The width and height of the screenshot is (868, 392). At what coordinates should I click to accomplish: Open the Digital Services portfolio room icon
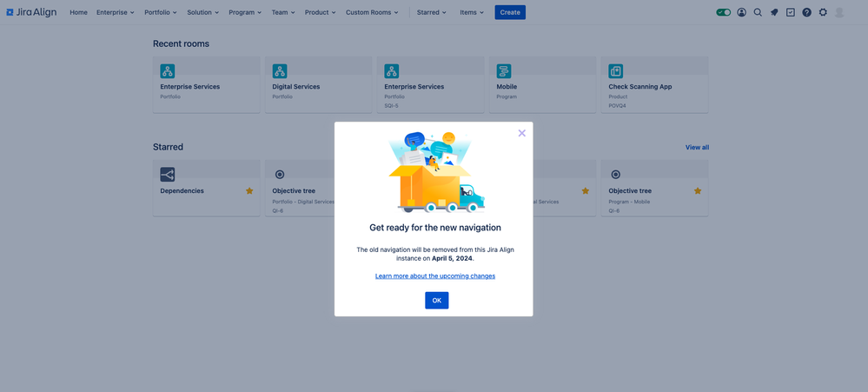click(x=280, y=71)
